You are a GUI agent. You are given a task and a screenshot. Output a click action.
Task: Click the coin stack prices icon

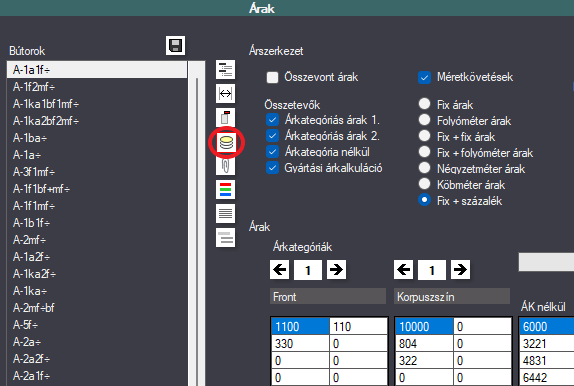coord(226,142)
